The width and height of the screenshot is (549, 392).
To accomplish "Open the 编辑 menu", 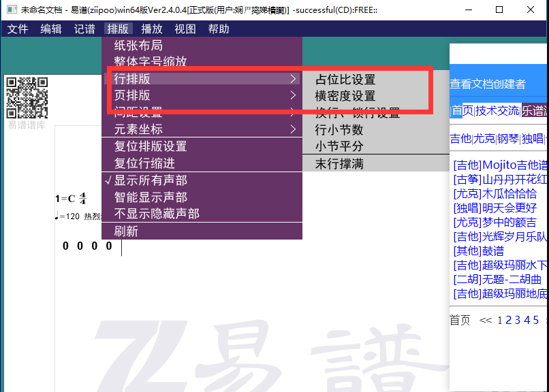I will coord(51,29).
